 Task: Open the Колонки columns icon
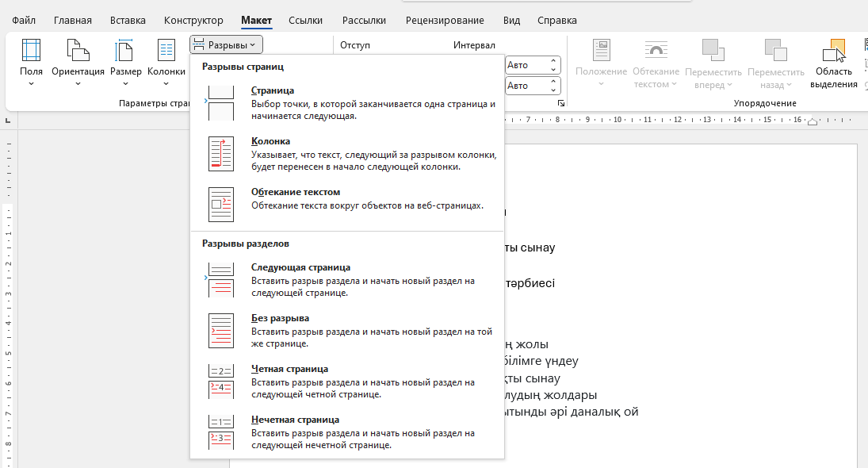166,50
